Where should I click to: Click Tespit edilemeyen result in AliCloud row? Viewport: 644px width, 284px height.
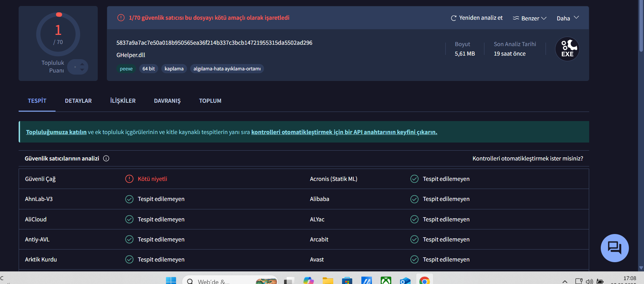[x=161, y=219]
